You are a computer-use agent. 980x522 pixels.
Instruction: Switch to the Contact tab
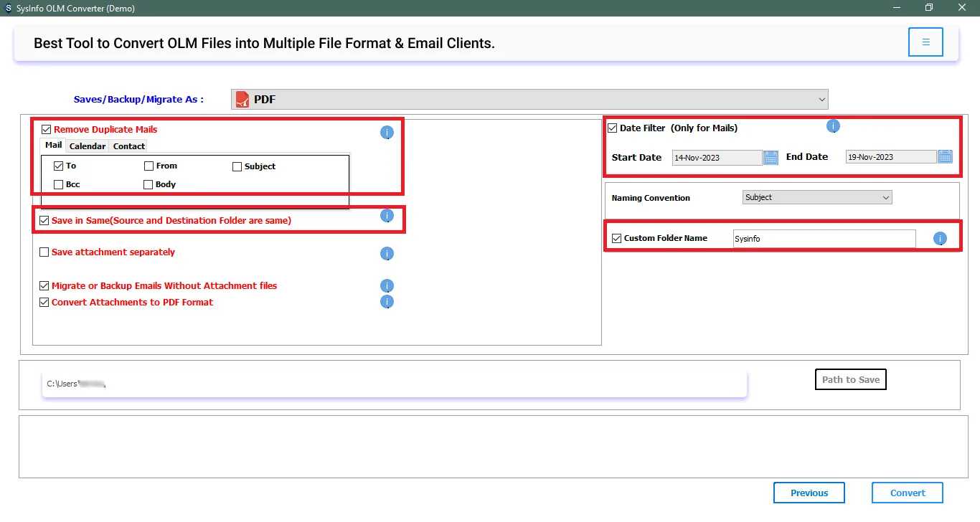click(129, 146)
